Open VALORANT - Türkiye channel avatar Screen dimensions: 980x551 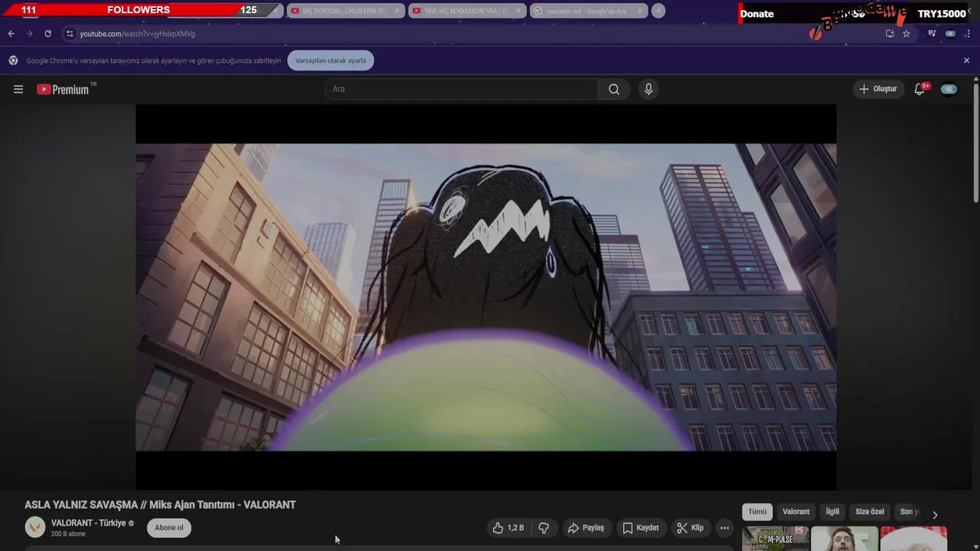(35, 527)
